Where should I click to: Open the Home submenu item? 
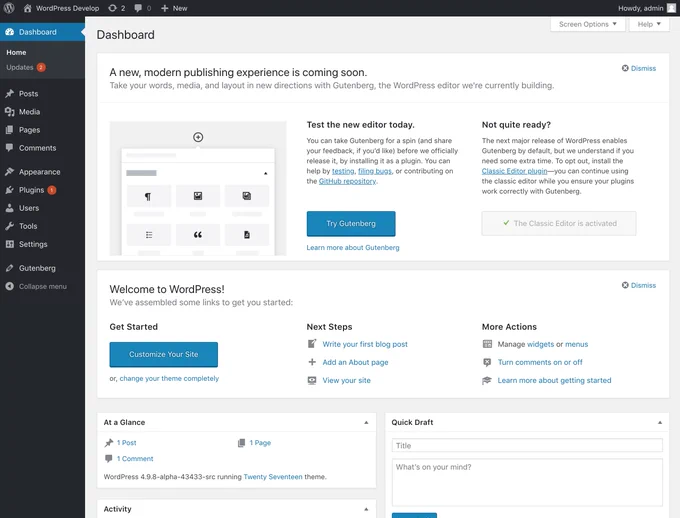[16, 52]
